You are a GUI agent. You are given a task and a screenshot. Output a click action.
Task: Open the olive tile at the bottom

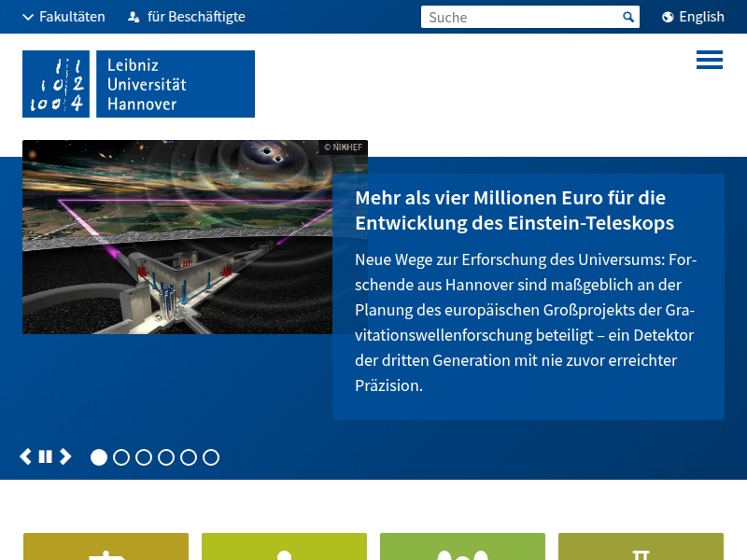coord(641,547)
